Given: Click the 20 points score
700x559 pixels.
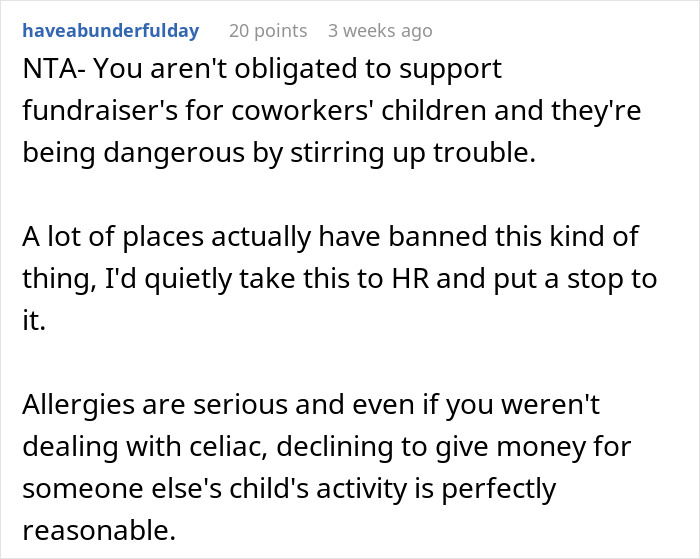Looking at the screenshot, I should [x=267, y=31].
